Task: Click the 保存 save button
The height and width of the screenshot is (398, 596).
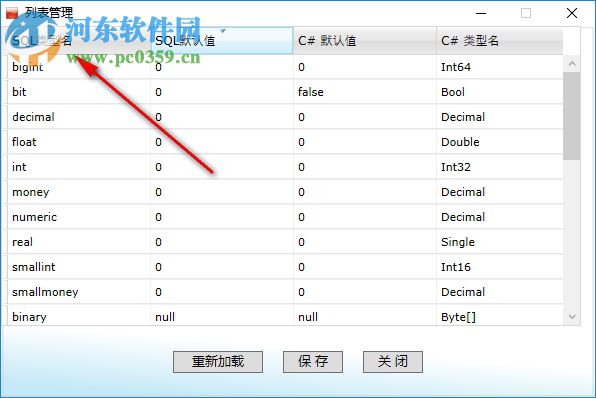Action: [x=313, y=362]
